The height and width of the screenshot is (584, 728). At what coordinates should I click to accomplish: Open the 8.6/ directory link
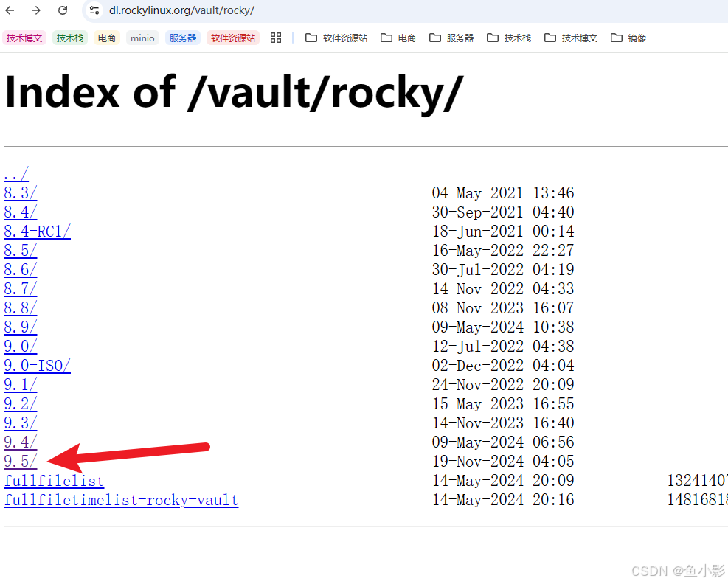pyautogui.click(x=21, y=270)
